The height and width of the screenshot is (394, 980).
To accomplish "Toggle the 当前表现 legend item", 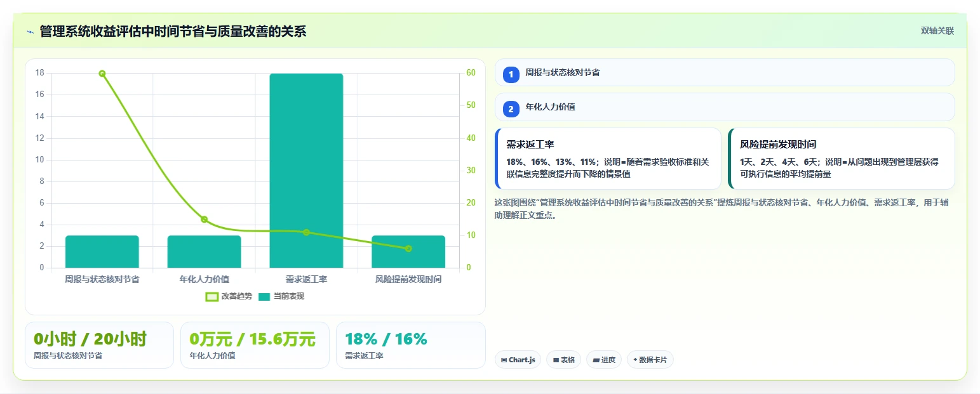I will click(281, 296).
